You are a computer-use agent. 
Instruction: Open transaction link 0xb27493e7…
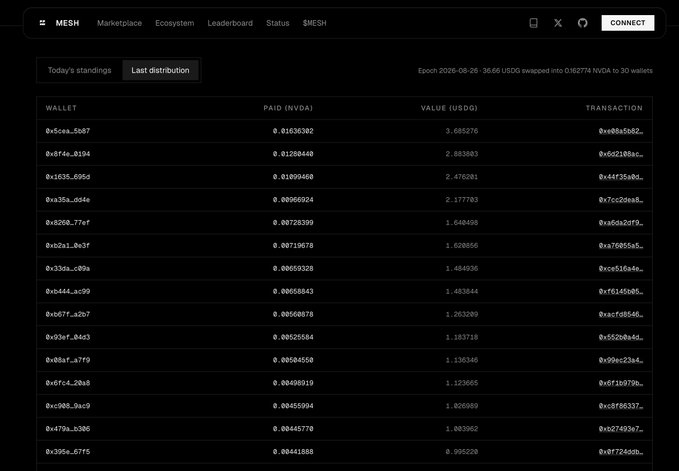[x=621, y=429]
